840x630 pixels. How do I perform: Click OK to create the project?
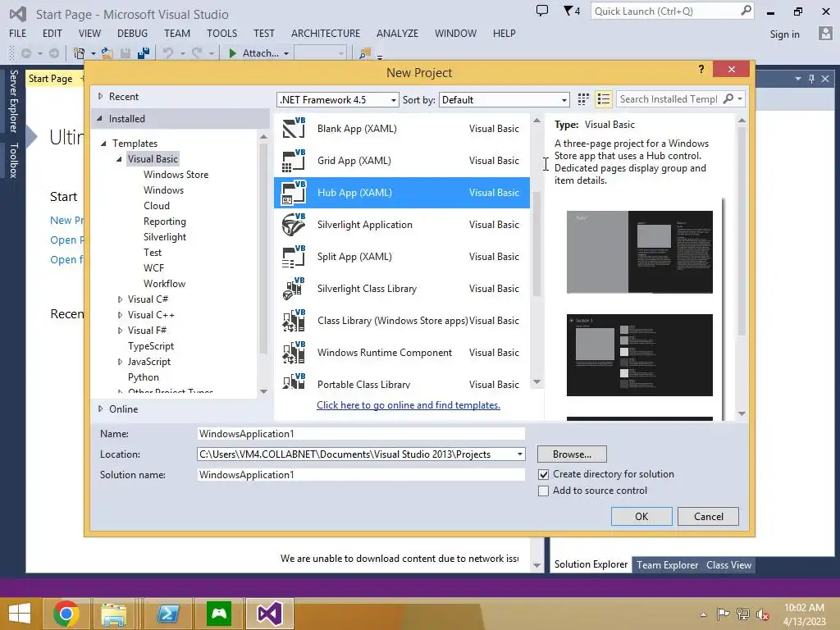coord(641,517)
